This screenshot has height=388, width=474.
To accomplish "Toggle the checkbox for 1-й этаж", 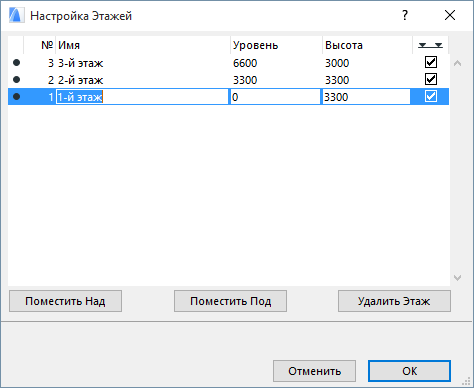I will click(431, 97).
